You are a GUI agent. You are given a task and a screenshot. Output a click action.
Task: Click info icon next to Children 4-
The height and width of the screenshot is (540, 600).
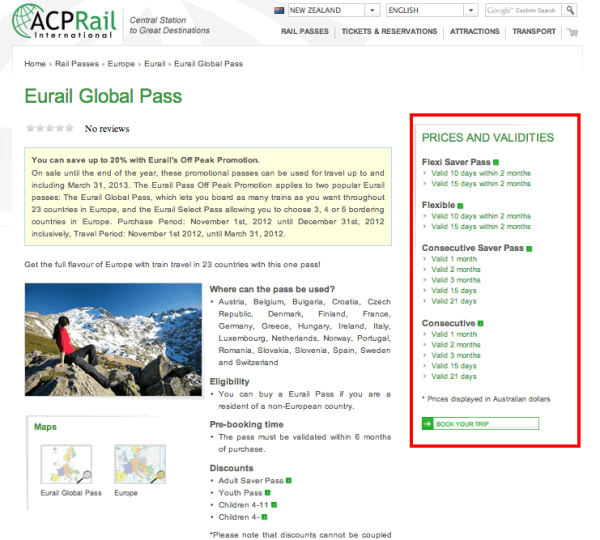click(x=264, y=517)
